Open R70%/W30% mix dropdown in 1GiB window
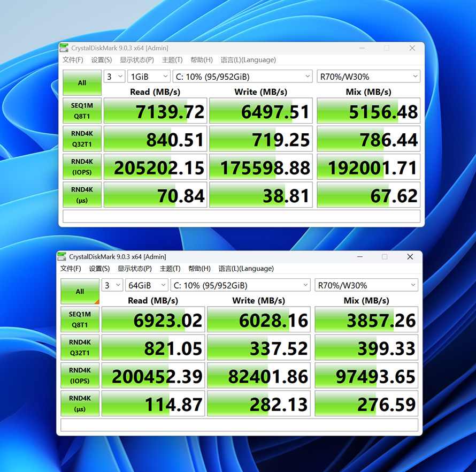Viewport: 476px width, 472px height. pos(368,77)
